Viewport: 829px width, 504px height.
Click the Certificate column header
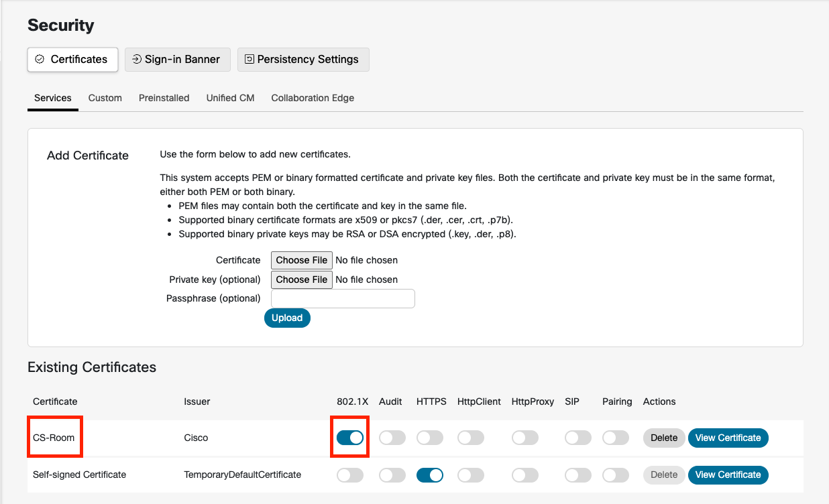[55, 401]
